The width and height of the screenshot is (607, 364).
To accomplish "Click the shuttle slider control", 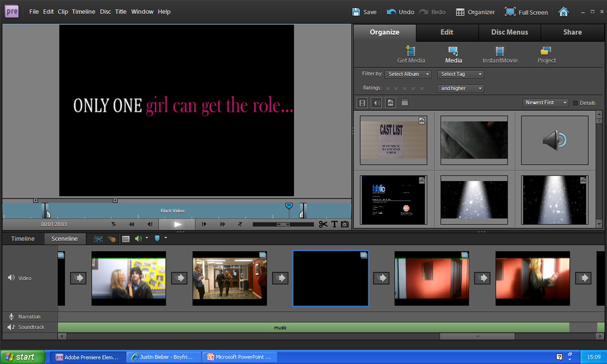I will pyautogui.click(x=283, y=224).
